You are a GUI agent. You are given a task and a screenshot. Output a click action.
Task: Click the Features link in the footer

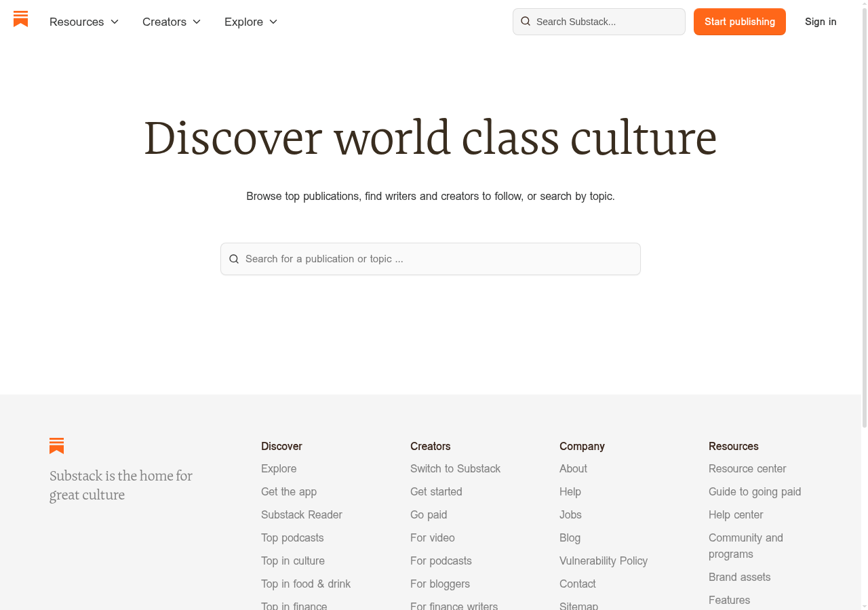click(729, 600)
